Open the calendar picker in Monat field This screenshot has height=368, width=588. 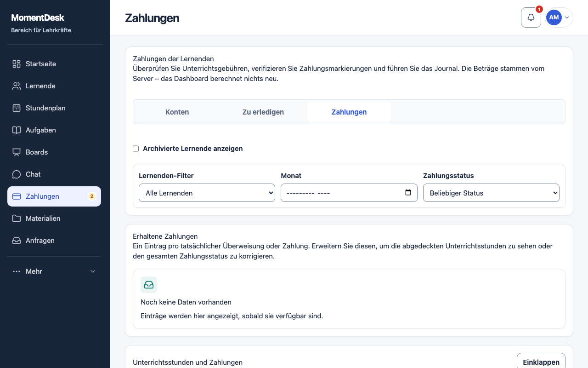click(408, 193)
